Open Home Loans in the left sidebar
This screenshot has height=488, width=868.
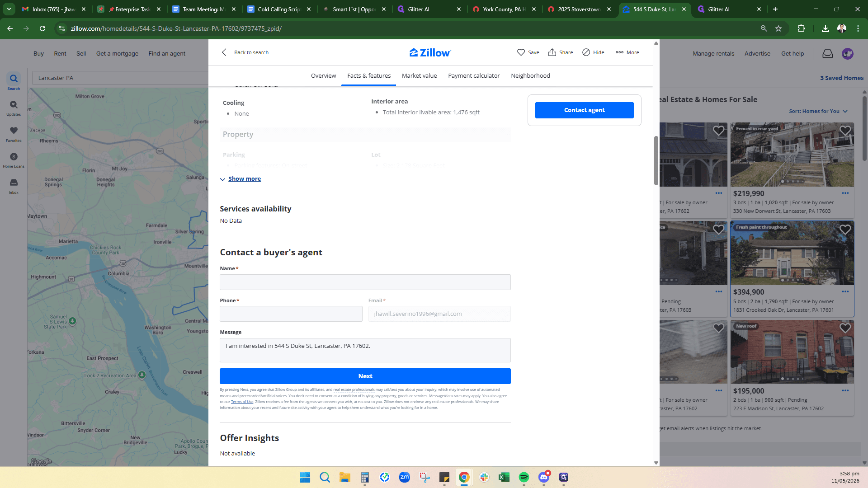[14, 160]
